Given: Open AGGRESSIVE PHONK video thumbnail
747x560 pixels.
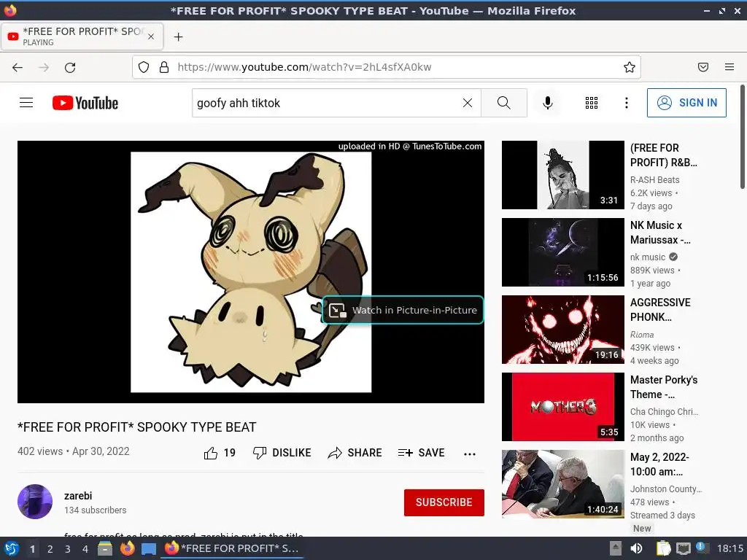Looking at the screenshot, I should pyautogui.click(x=562, y=330).
